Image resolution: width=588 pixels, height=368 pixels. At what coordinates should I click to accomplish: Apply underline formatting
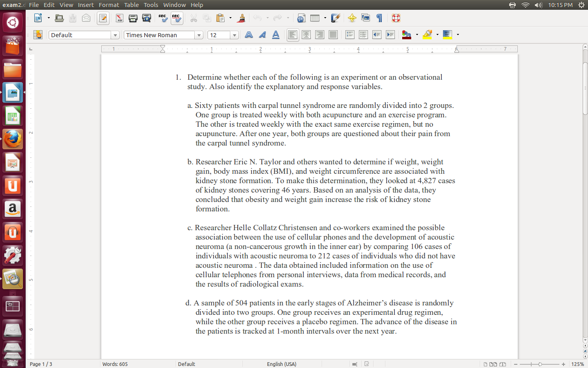coord(276,35)
